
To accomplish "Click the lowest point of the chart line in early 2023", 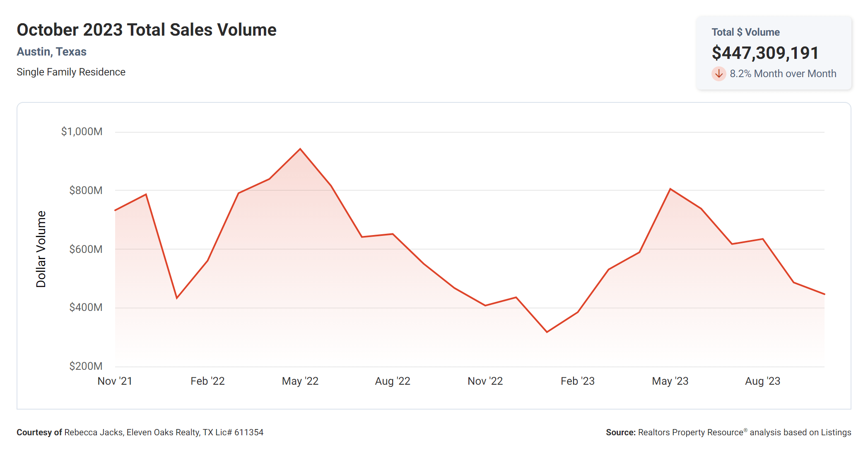I will (547, 332).
